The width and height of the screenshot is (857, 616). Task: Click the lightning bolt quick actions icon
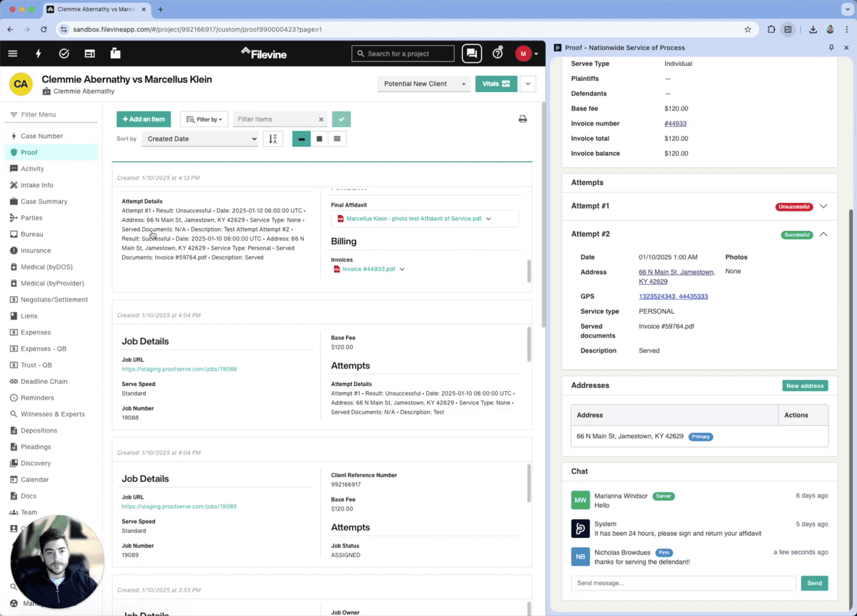coord(38,54)
